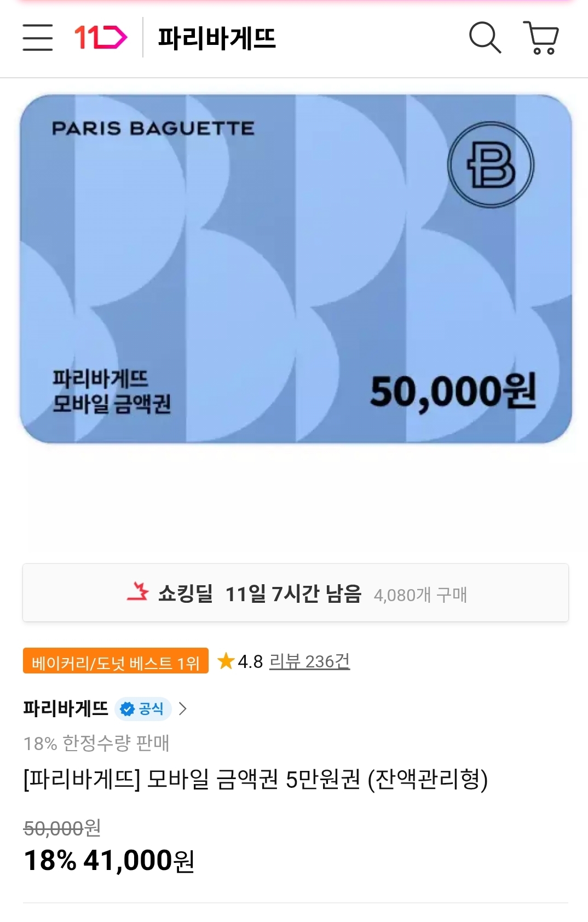
Task: Tap the 4,080개 구매 purchase count
Action: (x=420, y=595)
